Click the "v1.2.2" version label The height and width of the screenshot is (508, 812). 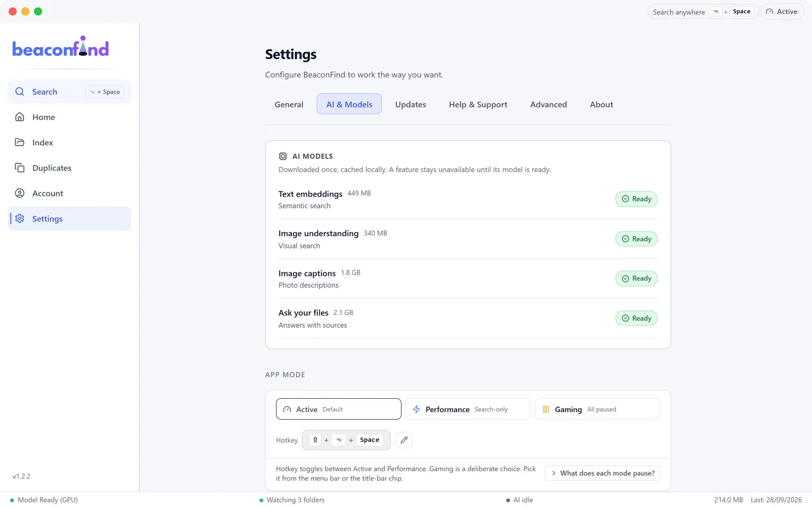pos(22,476)
